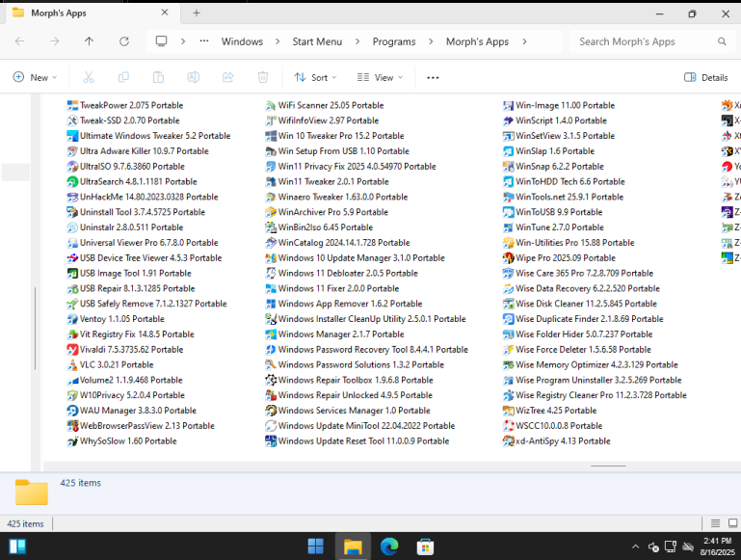This screenshot has height=560, width=741.
Task: Select Wise Registry Cleaner Pro 11.2.3.728 Portable
Action: (x=595, y=395)
